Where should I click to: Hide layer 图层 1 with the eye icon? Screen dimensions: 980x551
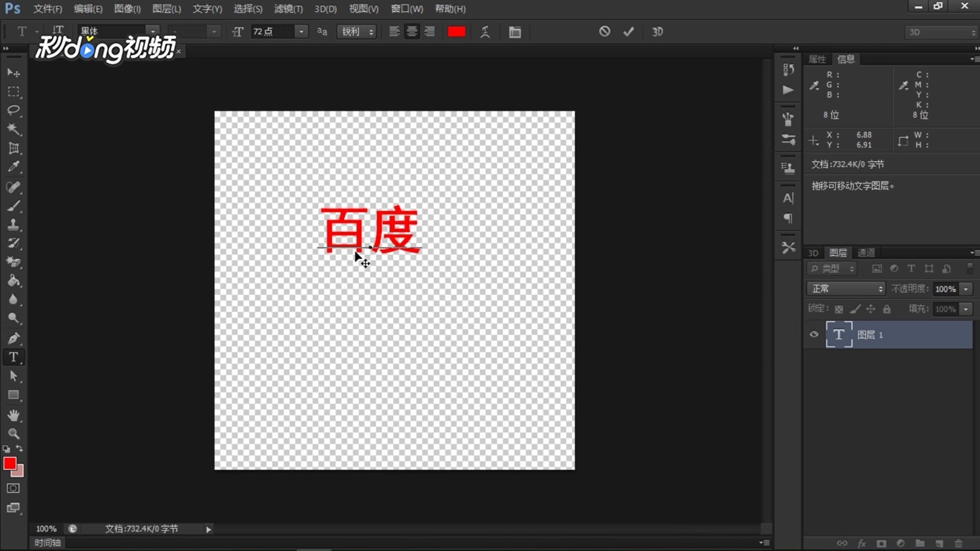813,334
